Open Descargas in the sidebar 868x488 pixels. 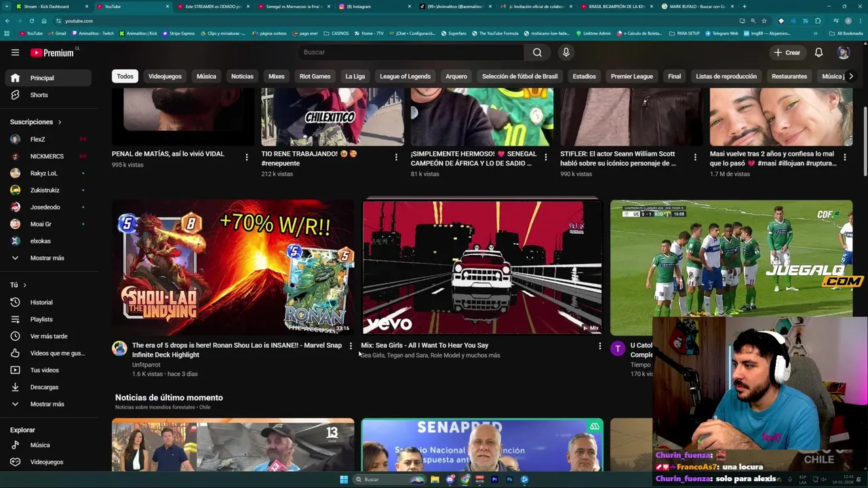pos(48,387)
